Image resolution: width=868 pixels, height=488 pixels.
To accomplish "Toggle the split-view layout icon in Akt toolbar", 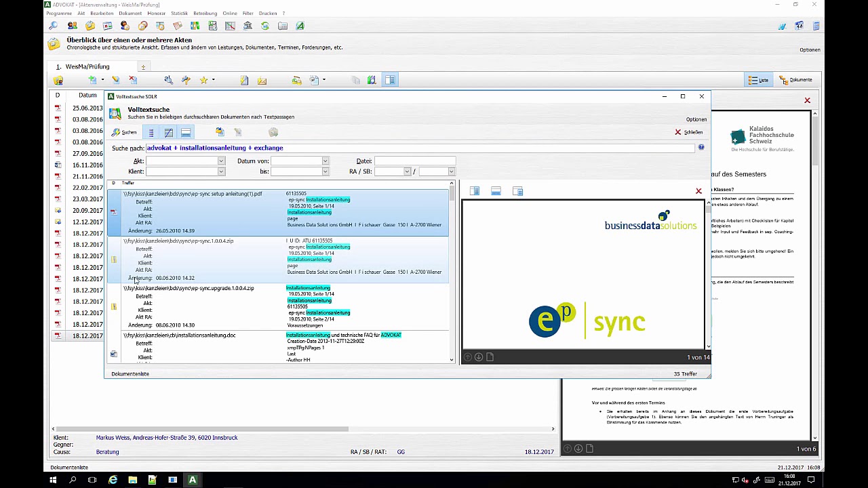I will pos(390,80).
